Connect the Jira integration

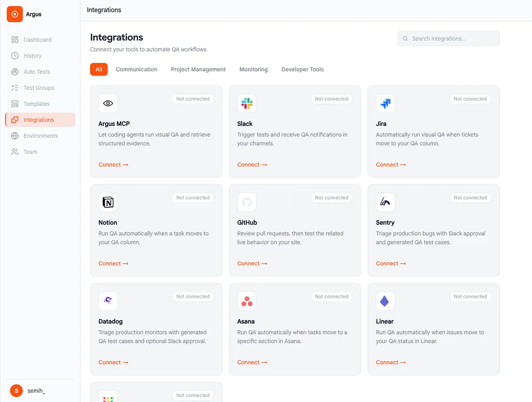391,164
